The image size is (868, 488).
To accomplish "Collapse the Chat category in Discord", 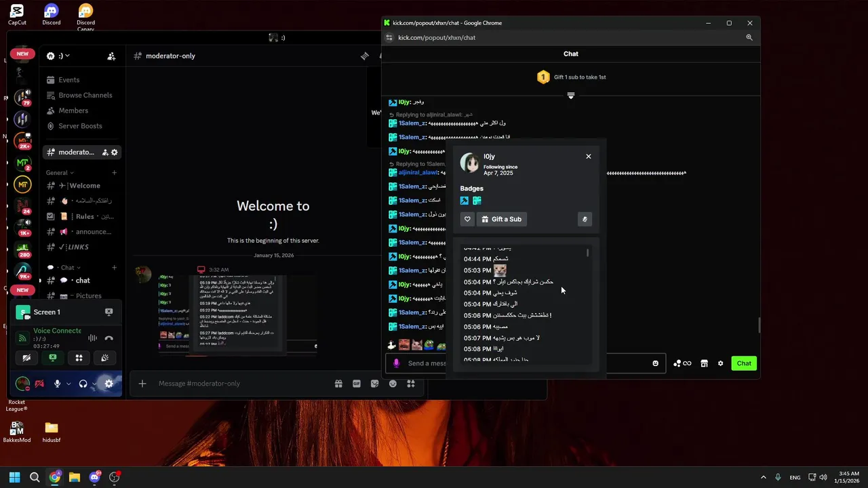I will [x=64, y=268].
